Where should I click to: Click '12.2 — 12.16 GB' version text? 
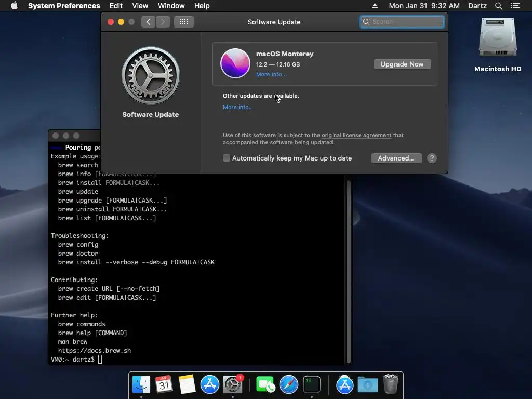278,64
